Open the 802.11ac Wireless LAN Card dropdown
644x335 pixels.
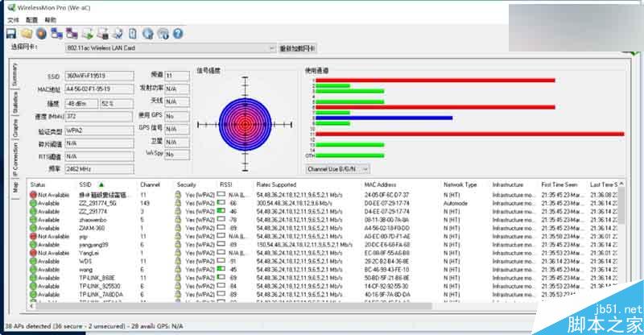click(171, 48)
